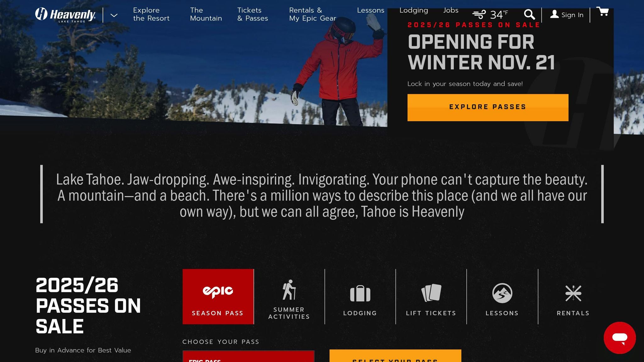Open Rentals & My Epic Gear menu
Viewport: 644px width, 362px height.
point(313,14)
